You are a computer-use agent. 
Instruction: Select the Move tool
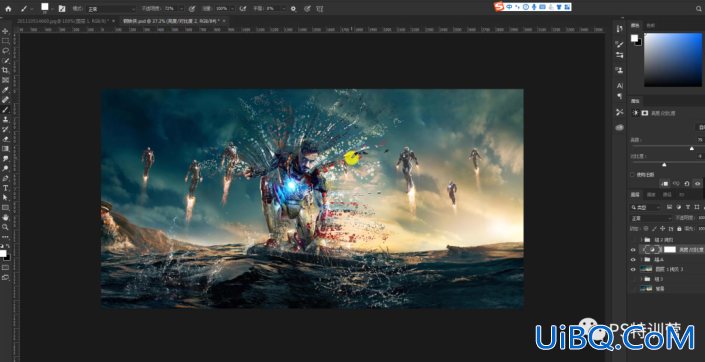(x=5, y=31)
